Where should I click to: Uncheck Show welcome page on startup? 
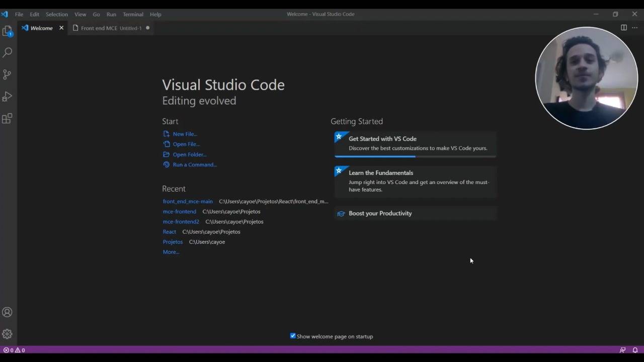pyautogui.click(x=293, y=336)
